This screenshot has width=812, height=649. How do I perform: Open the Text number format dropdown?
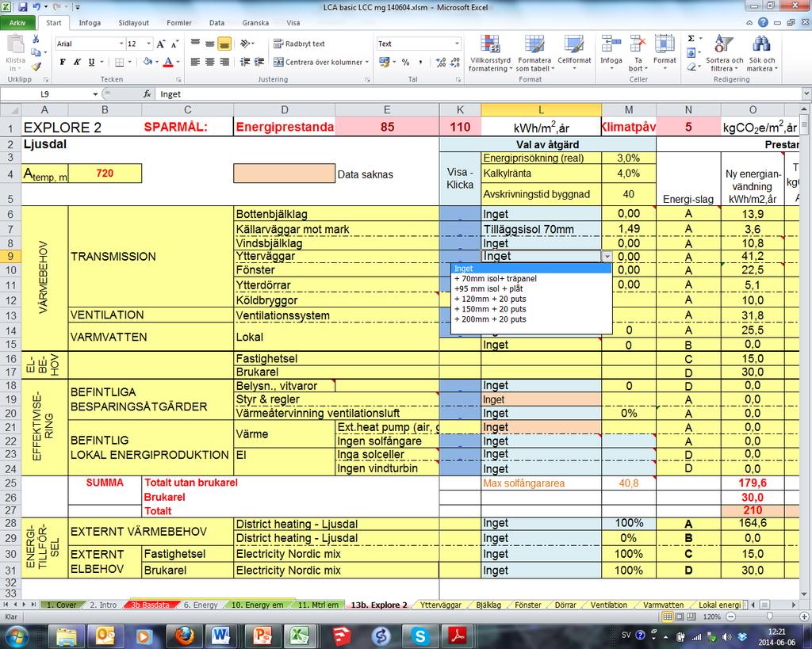tap(457, 44)
